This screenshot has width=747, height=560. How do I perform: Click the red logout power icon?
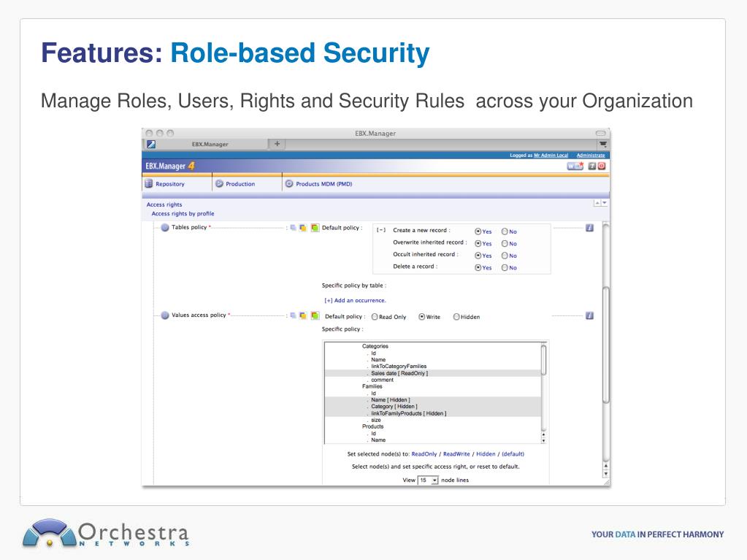[601, 166]
